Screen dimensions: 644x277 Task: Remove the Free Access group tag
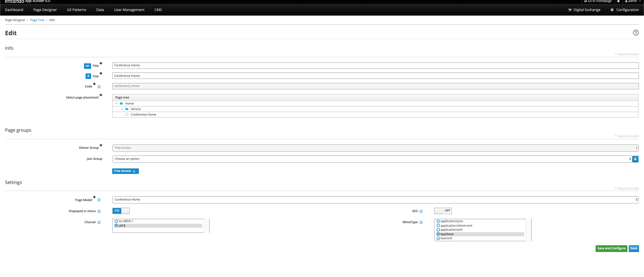(134, 171)
